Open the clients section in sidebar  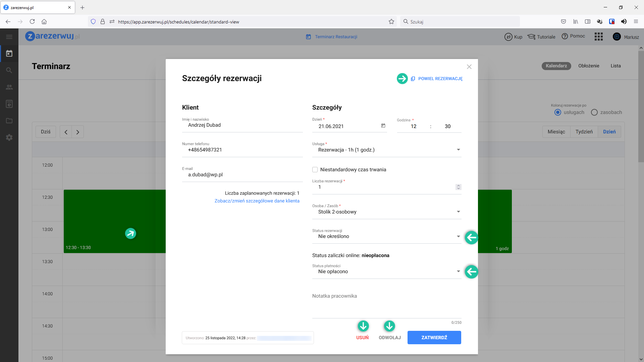point(9,87)
